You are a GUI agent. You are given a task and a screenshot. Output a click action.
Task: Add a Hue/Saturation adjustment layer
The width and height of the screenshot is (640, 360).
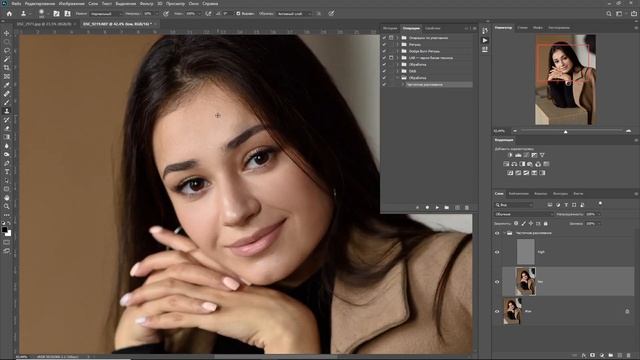[506, 164]
